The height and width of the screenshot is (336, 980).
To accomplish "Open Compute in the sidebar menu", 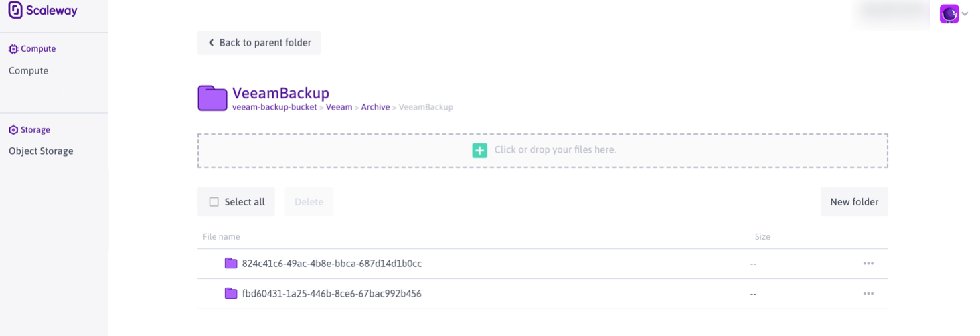I will pos(29,71).
